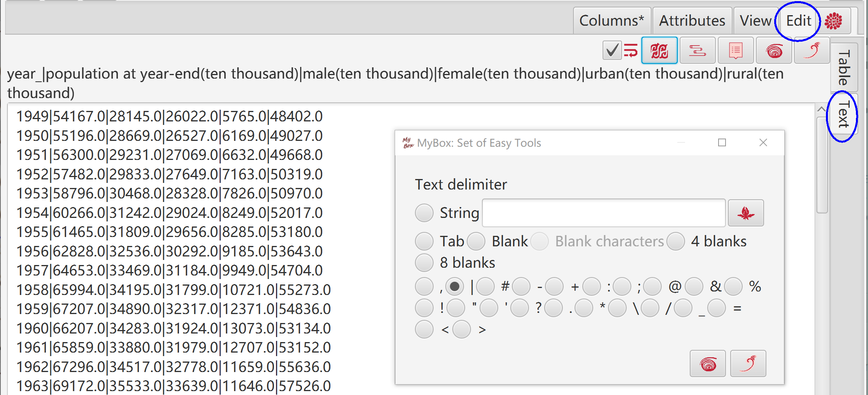Image resolution: width=868 pixels, height=395 pixels.
Task: Click the red flower icon beside Edit
Action: pyautogui.click(x=833, y=21)
